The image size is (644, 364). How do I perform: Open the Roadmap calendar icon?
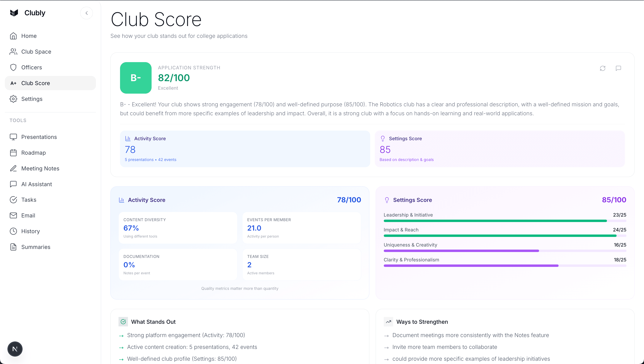point(14,152)
